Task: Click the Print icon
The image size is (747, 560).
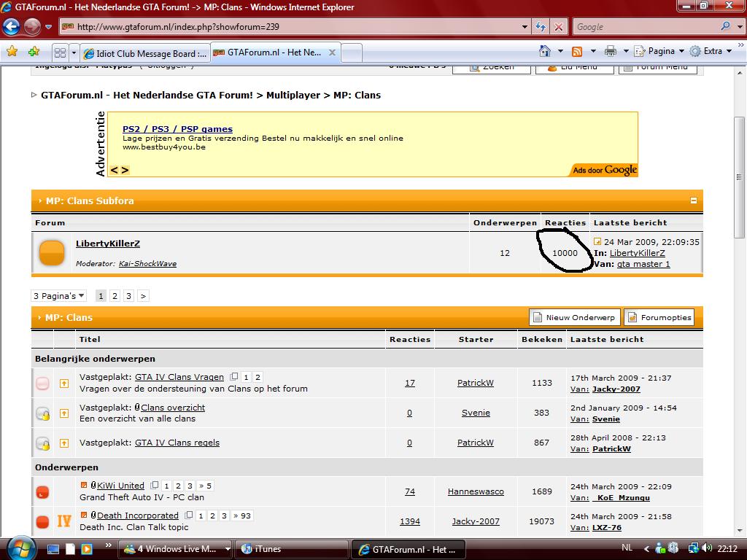Action: coord(611,52)
